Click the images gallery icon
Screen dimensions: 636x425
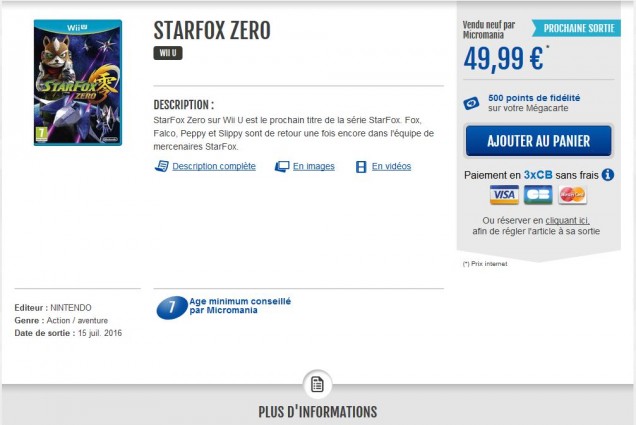click(282, 167)
